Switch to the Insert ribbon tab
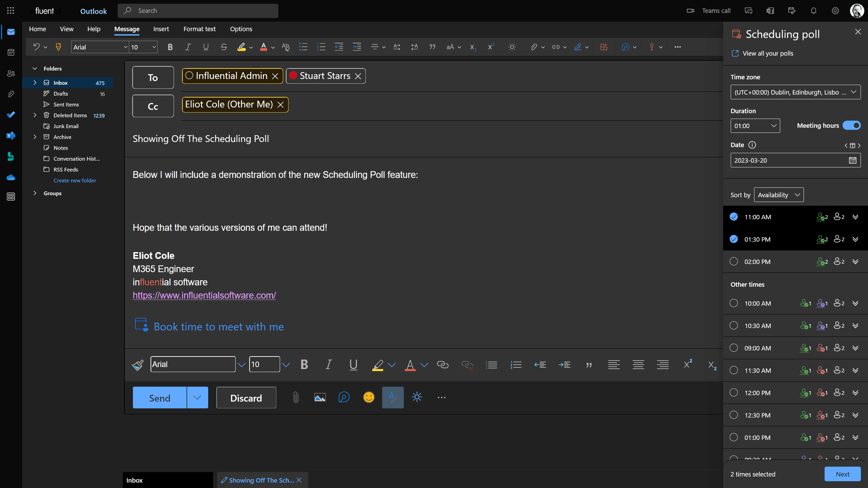Screen dimensions: 868x488 (x=161, y=29)
